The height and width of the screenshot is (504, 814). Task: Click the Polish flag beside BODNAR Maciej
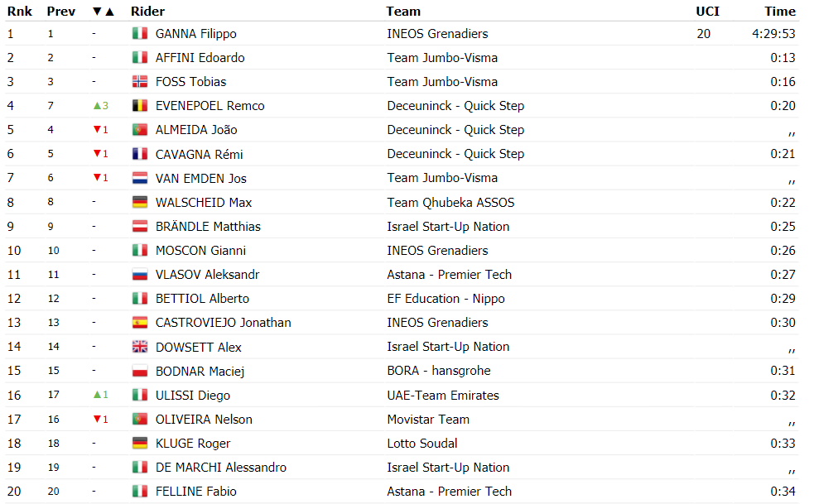[140, 371]
